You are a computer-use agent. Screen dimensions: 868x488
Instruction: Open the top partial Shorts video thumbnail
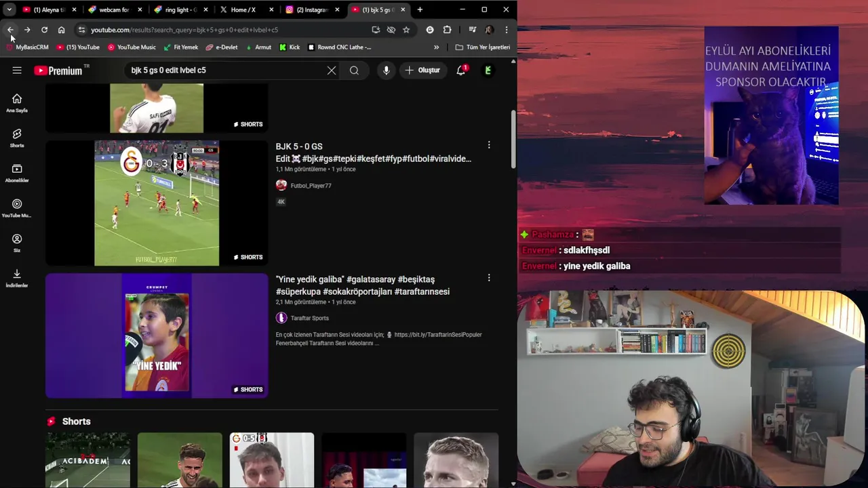click(157, 108)
